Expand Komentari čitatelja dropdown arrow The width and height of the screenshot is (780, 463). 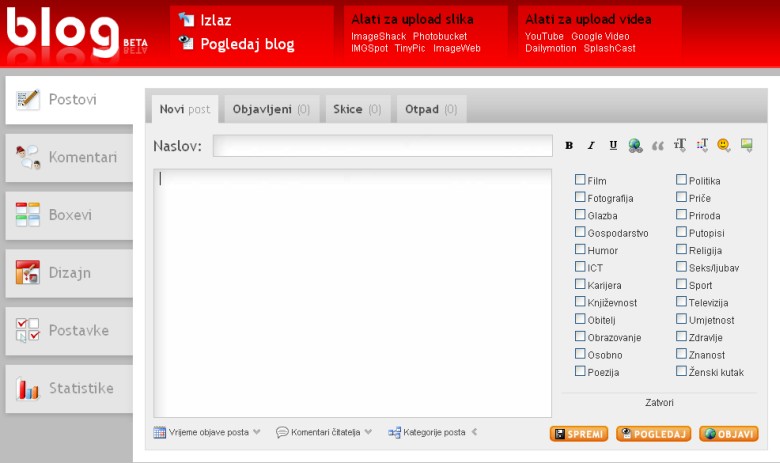click(368, 432)
